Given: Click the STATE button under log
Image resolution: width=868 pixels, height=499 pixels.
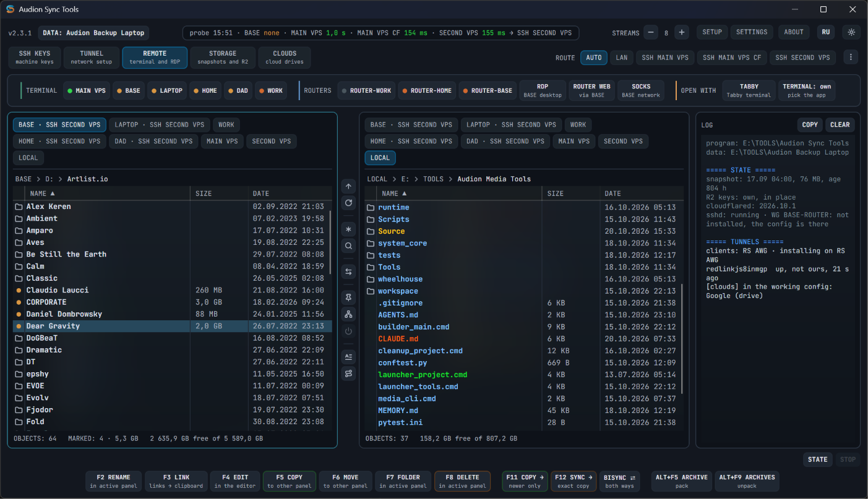Looking at the screenshot, I should (817, 459).
